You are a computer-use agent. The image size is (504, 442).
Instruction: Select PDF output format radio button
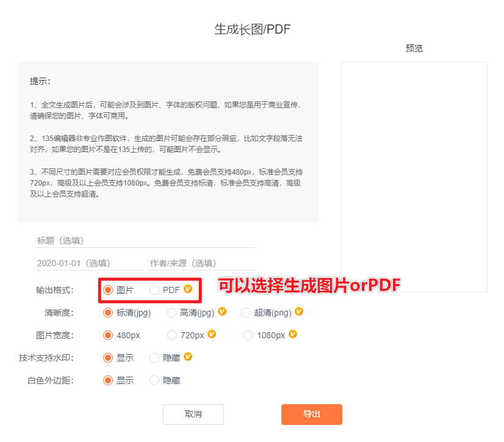coord(154,290)
